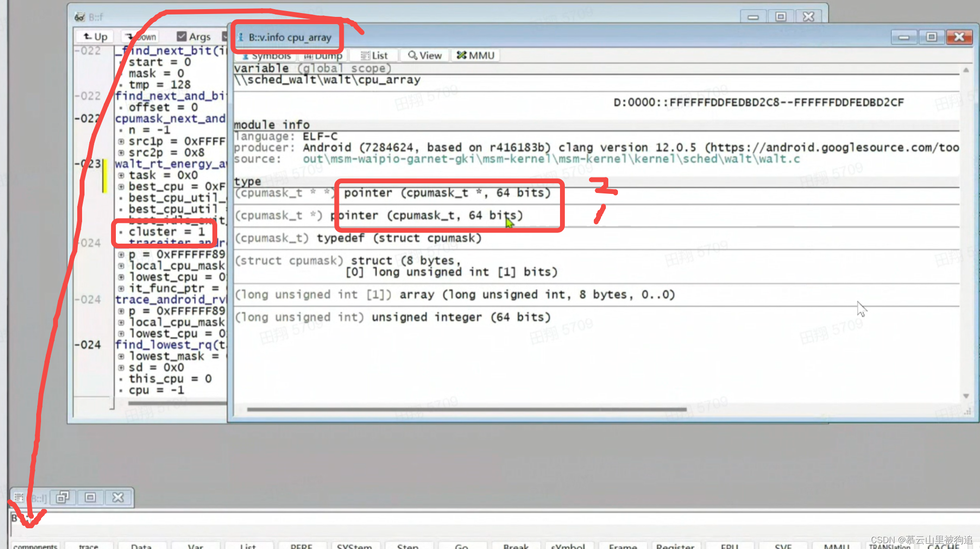Viewport: 980px width, 549px height.
Task: Click the Up button in the frame window
Action: 95,36
